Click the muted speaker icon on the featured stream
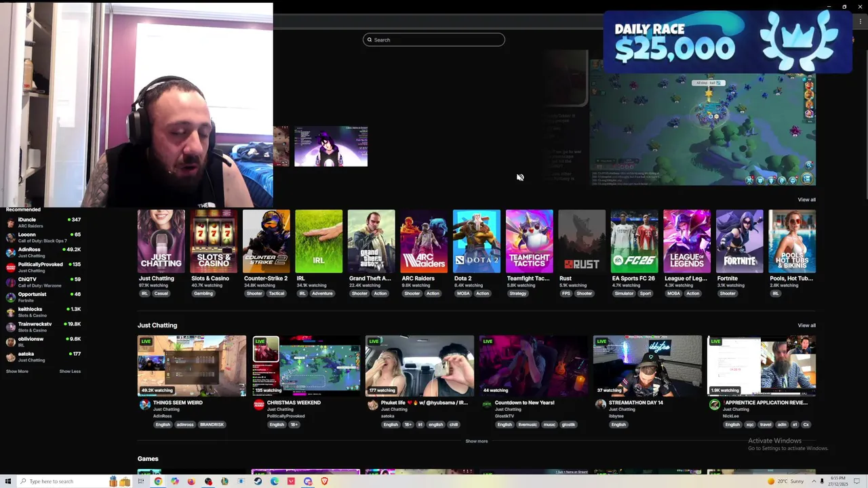Image resolution: width=868 pixels, height=488 pixels. (x=520, y=178)
